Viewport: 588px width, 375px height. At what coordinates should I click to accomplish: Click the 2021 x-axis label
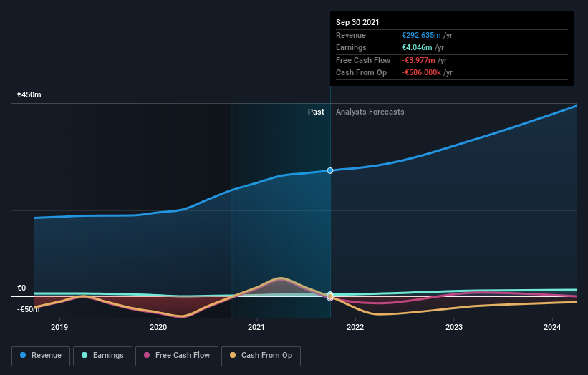tap(256, 327)
